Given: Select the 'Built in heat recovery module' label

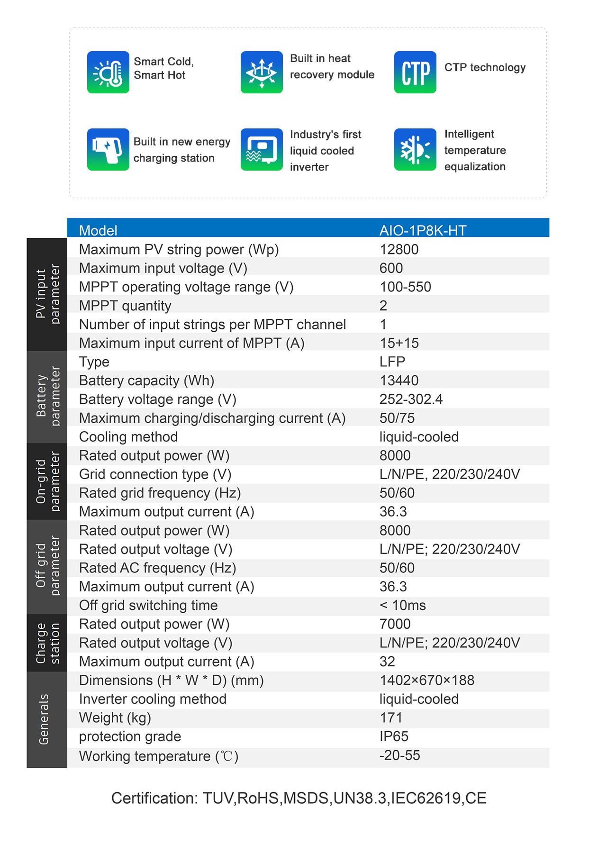Looking at the screenshot, I should point(332,66).
